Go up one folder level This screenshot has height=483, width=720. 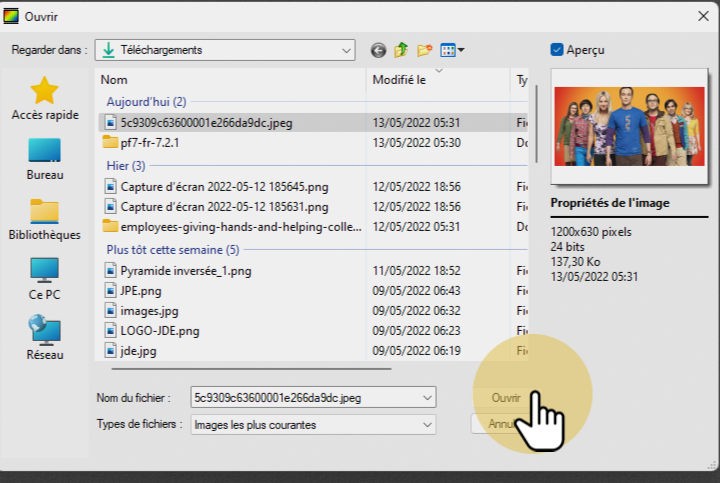[401, 50]
